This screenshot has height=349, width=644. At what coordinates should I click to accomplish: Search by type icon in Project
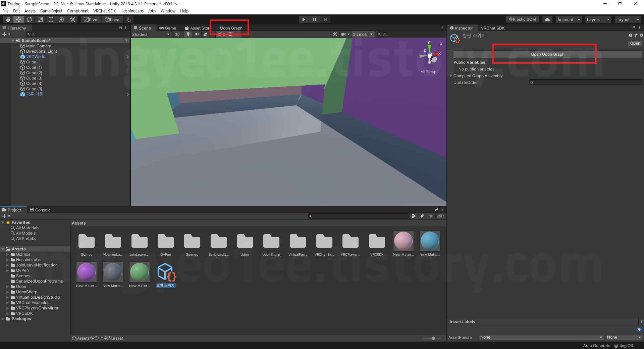click(x=413, y=216)
